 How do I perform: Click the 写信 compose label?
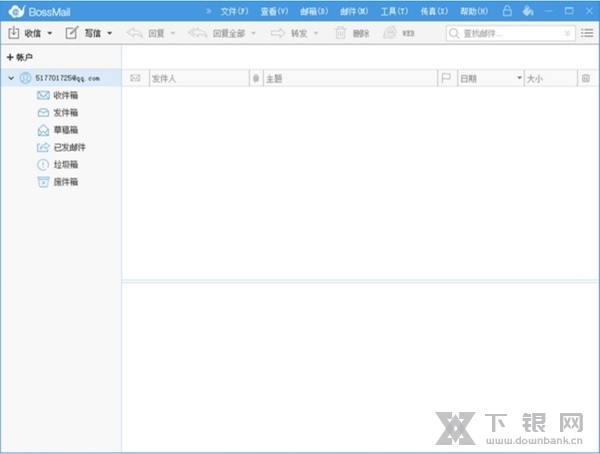[x=93, y=33]
